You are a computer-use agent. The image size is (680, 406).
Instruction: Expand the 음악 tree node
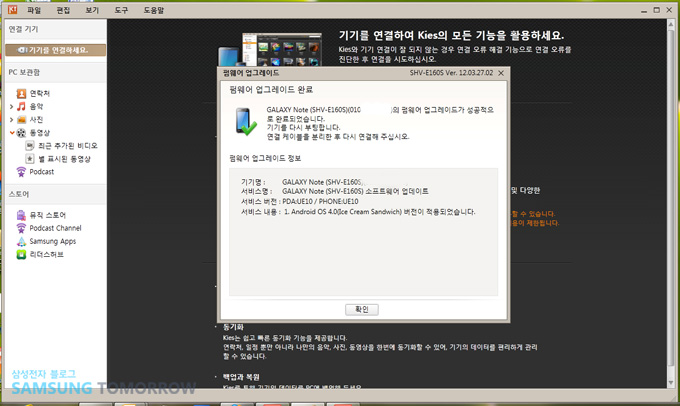tap(11, 106)
